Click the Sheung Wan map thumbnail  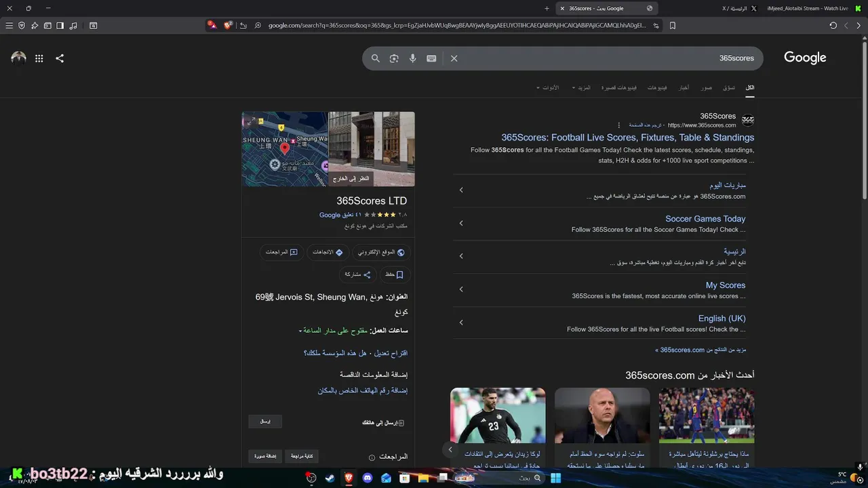(285, 149)
